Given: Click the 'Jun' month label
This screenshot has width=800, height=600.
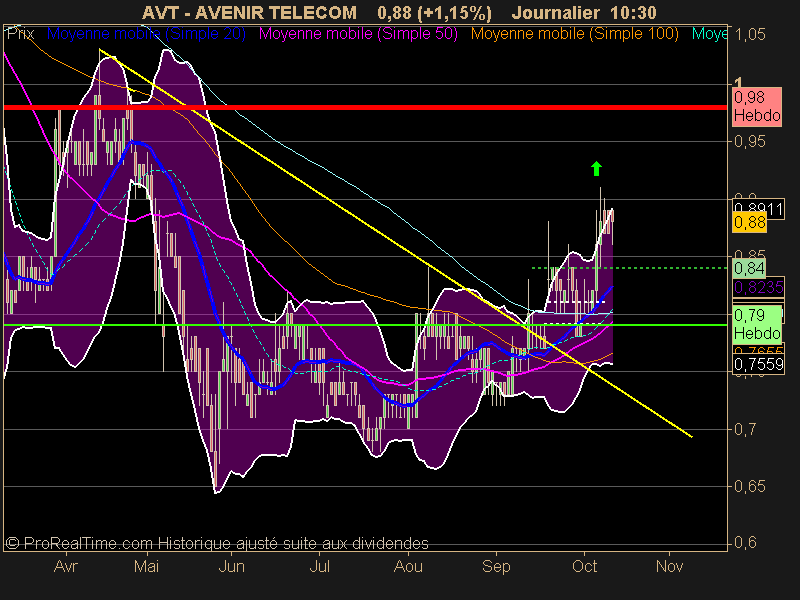Looking at the screenshot, I should [232, 566].
